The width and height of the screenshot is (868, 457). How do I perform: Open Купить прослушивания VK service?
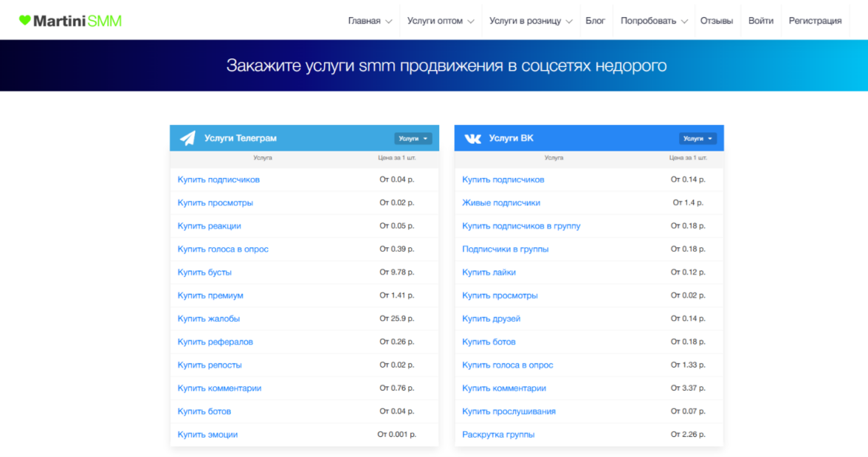click(509, 411)
